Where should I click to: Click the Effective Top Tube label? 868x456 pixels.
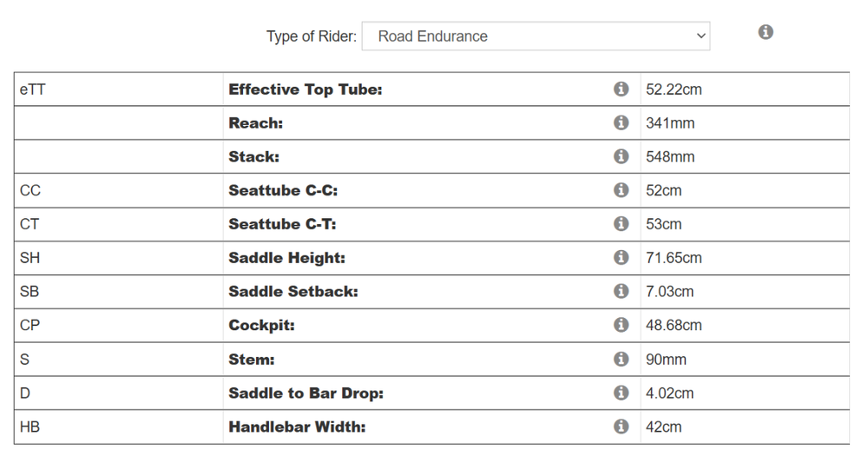tap(305, 89)
